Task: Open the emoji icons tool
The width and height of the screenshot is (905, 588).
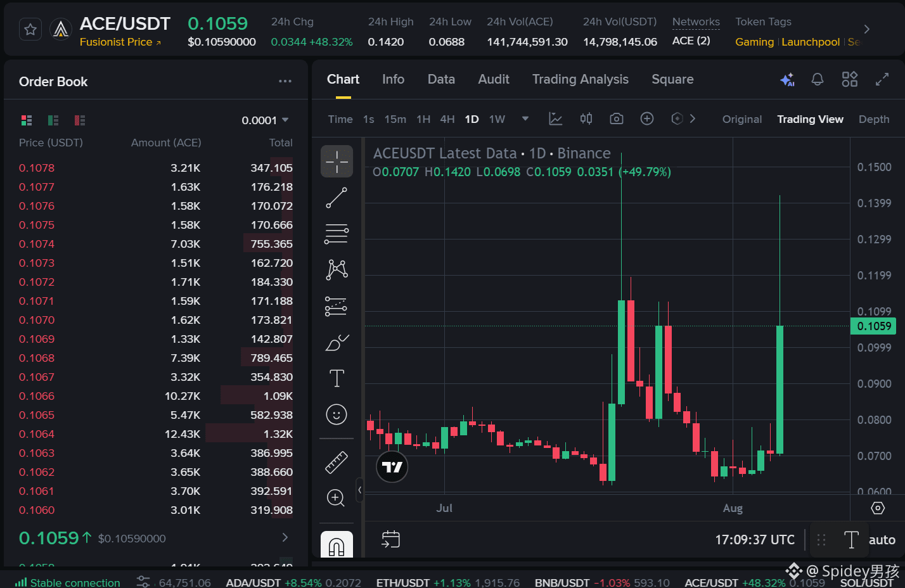Action: click(337, 414)
